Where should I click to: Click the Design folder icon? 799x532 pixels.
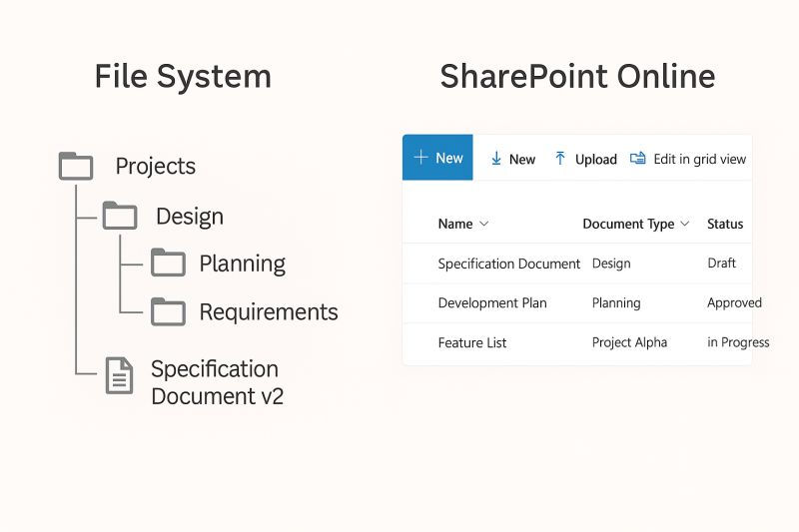(x=120, y=216)
